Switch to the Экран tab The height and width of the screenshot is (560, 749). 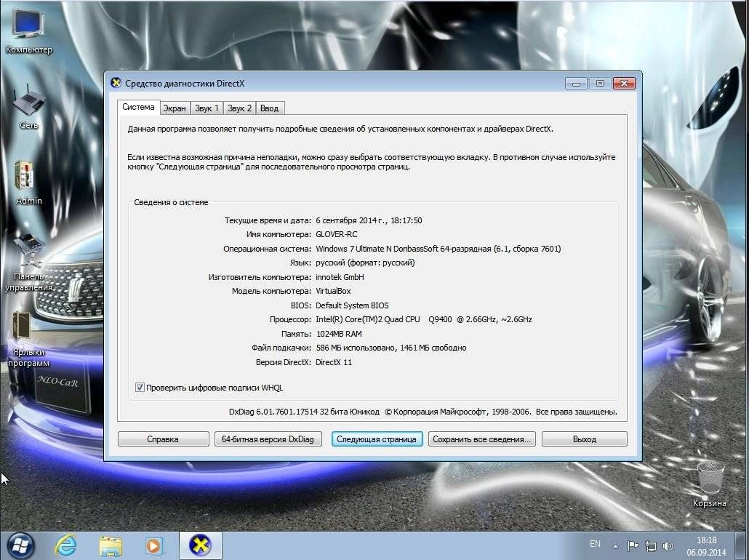pos(175,108)
